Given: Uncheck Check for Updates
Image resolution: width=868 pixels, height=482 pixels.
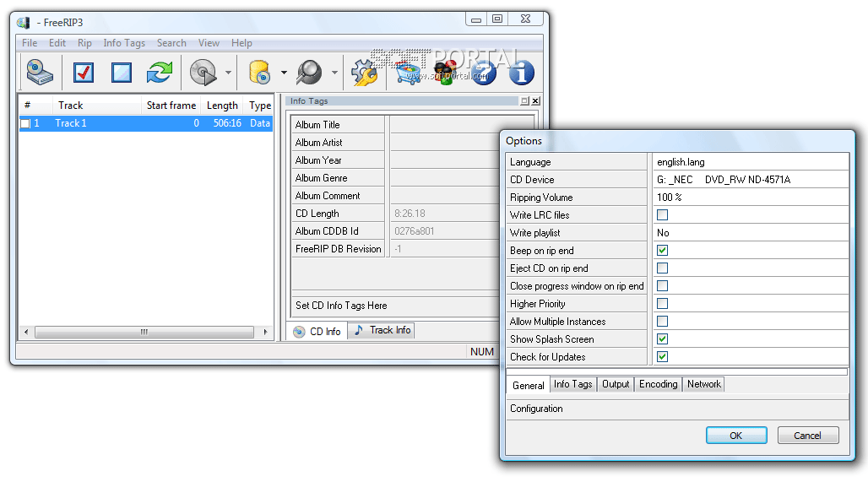Looking at the screenshot, I should (662, 356).
